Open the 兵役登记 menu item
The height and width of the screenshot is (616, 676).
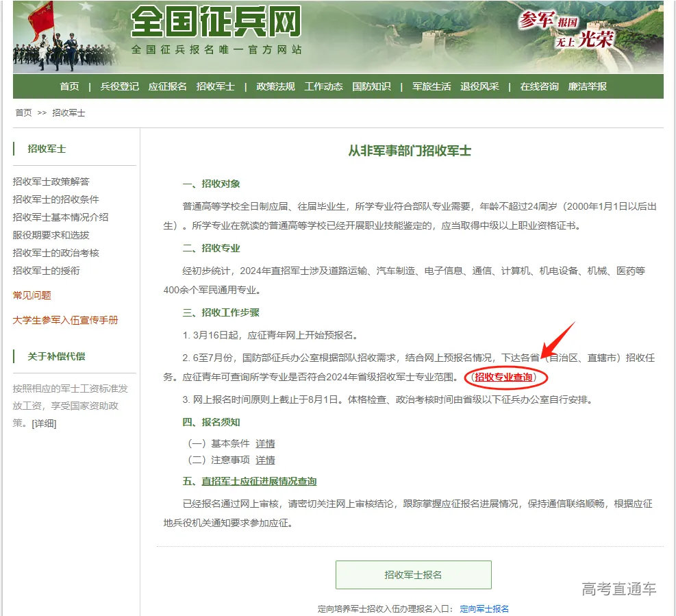tap(118, 87)
